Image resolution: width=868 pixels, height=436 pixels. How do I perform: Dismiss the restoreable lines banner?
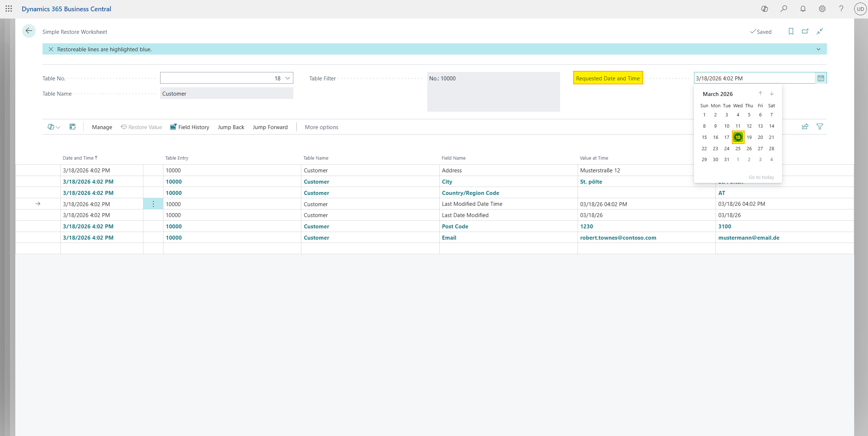point(51,49)
